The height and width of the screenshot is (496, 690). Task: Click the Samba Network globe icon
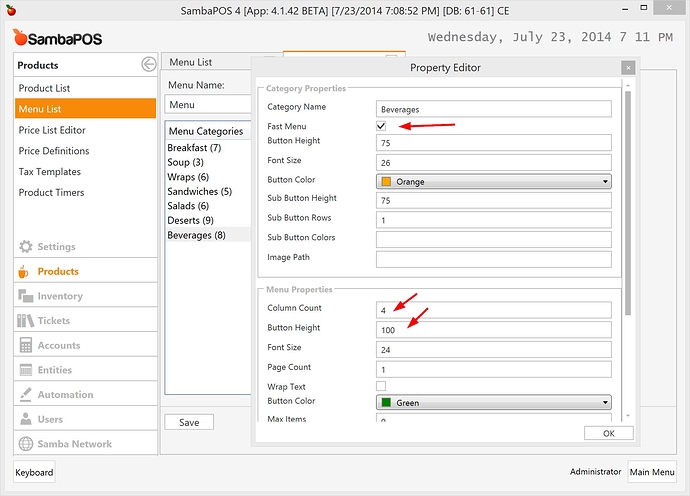pyautogui.click(x=26, y=444)
